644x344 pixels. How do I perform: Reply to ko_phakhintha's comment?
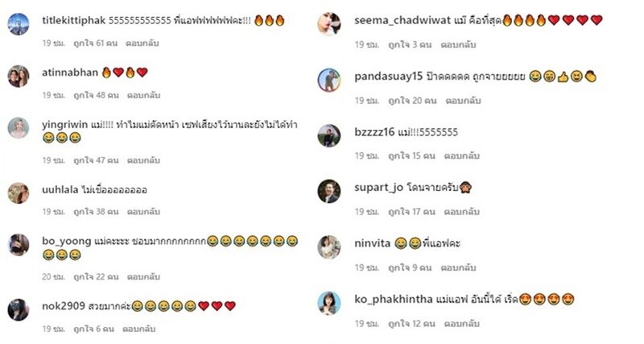pos(461,324)
